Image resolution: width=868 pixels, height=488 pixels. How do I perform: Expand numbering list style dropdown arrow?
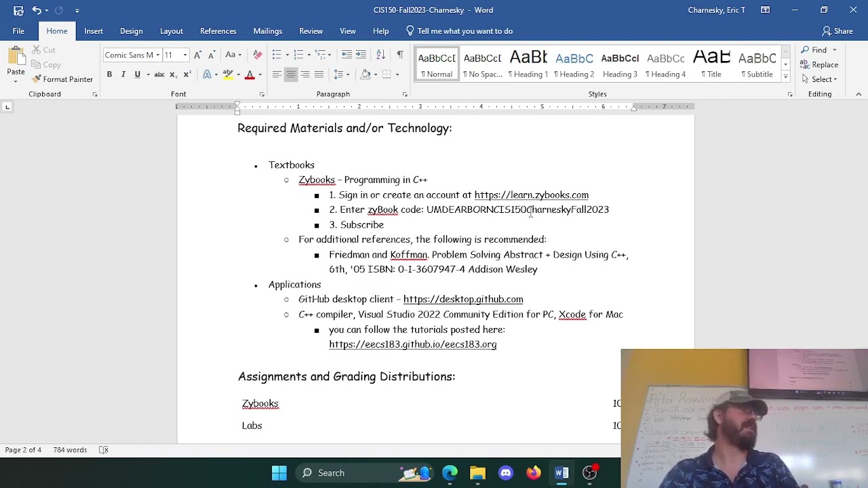coord(309,55)
